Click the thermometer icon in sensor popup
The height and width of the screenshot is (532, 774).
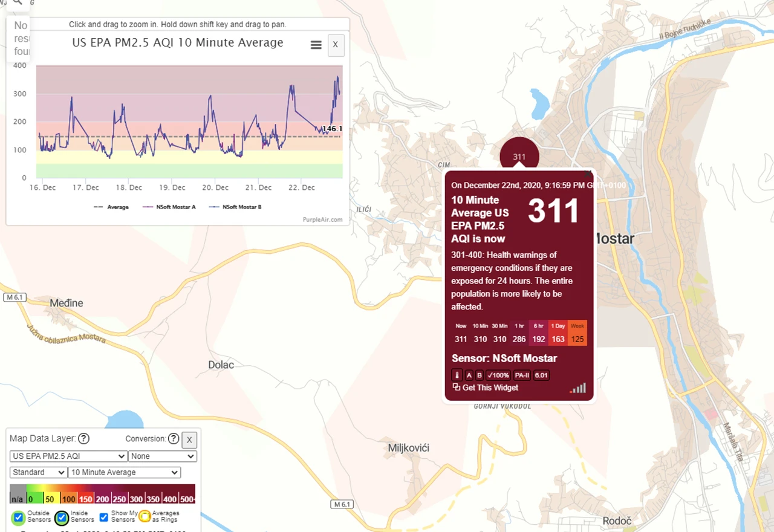[x=457, y=375]
